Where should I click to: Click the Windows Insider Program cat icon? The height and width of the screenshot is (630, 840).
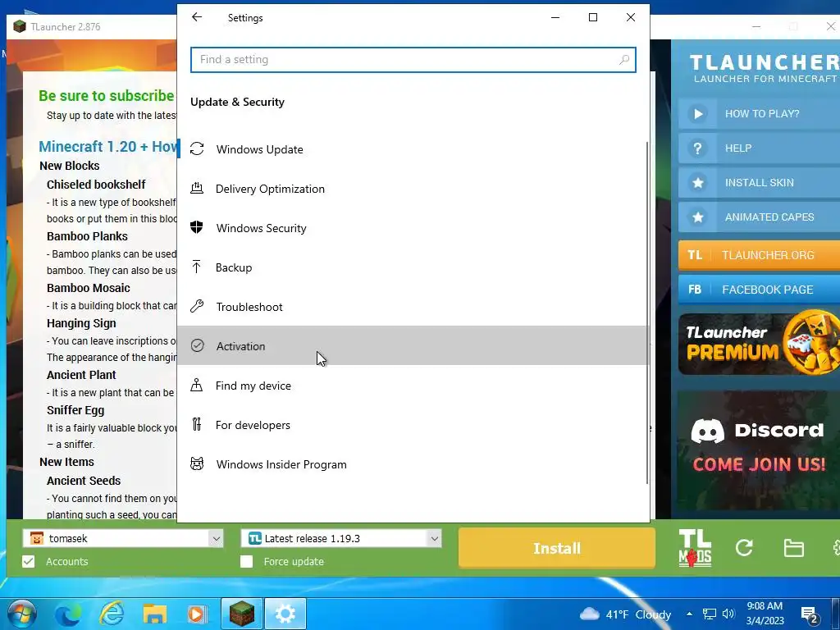[197, 463]
